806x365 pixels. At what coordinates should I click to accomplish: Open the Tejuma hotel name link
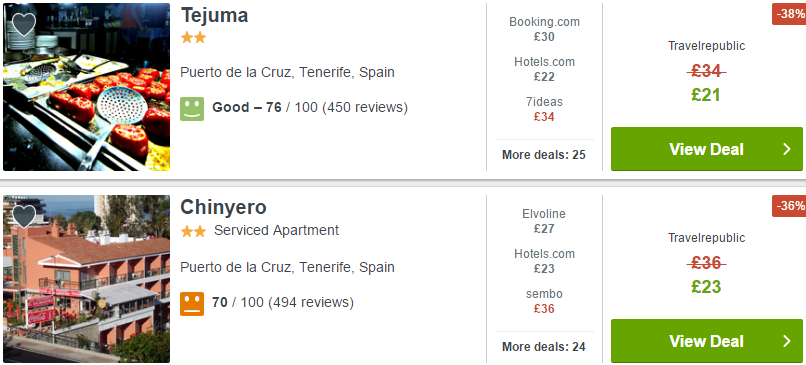[x=214, y=15]
